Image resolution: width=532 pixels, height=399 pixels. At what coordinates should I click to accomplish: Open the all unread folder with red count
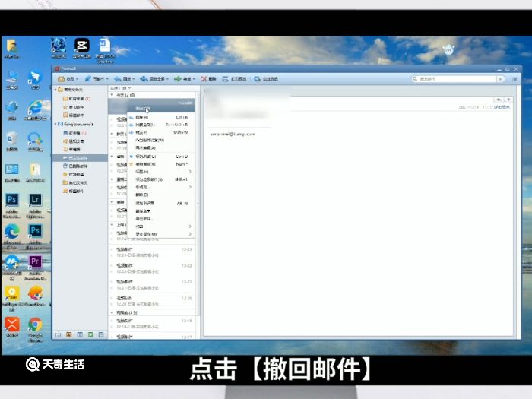coord(76,98)
